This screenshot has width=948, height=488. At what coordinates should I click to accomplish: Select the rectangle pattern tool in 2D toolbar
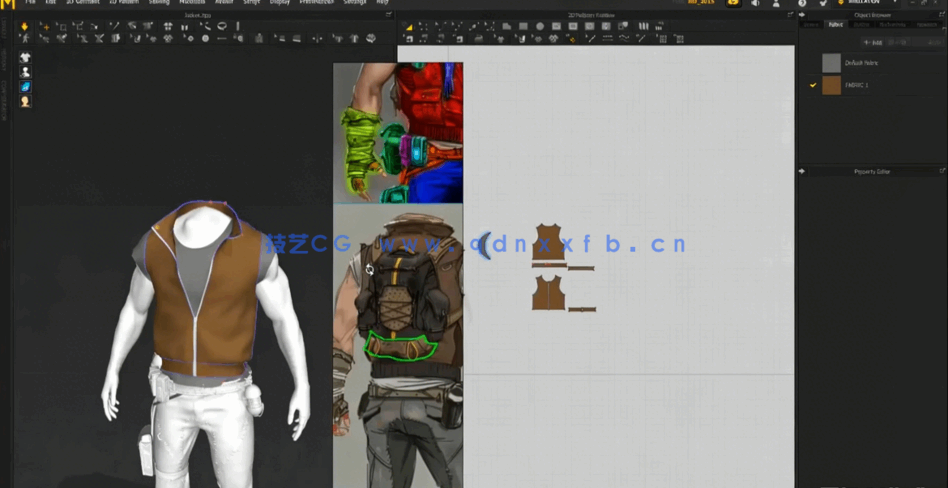pyautogui.click(x=522, y=26)
